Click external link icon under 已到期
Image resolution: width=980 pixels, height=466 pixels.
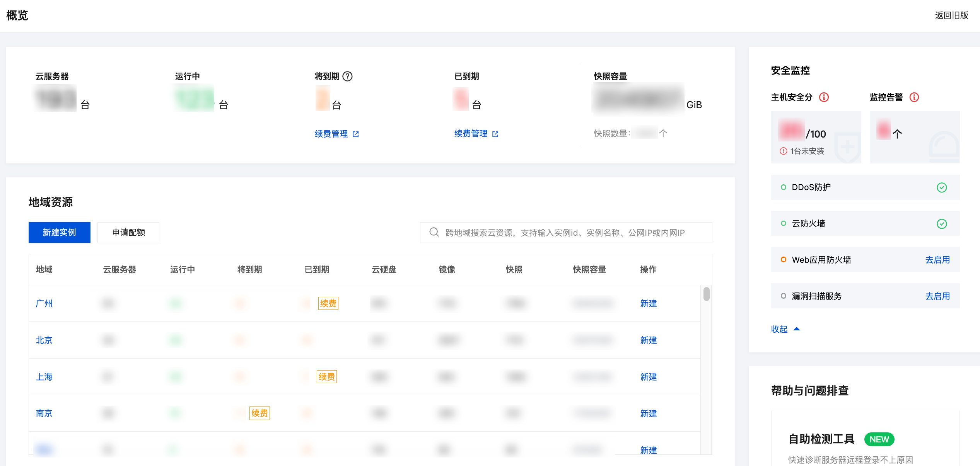tap(495, 134)
